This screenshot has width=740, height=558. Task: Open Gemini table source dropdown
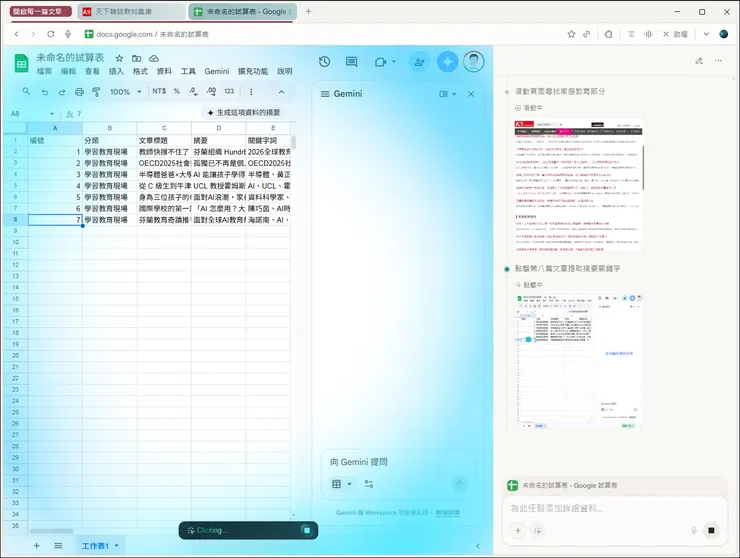coord(342,484)
